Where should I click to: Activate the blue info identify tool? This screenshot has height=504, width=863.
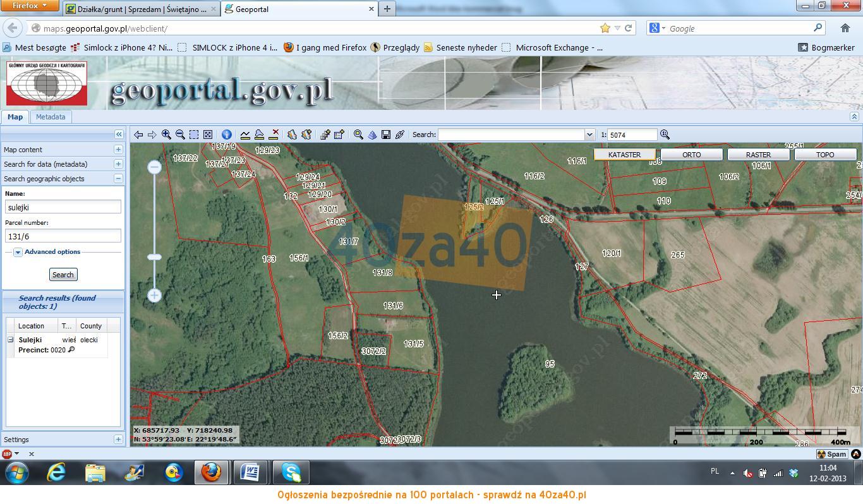[226, 135]
